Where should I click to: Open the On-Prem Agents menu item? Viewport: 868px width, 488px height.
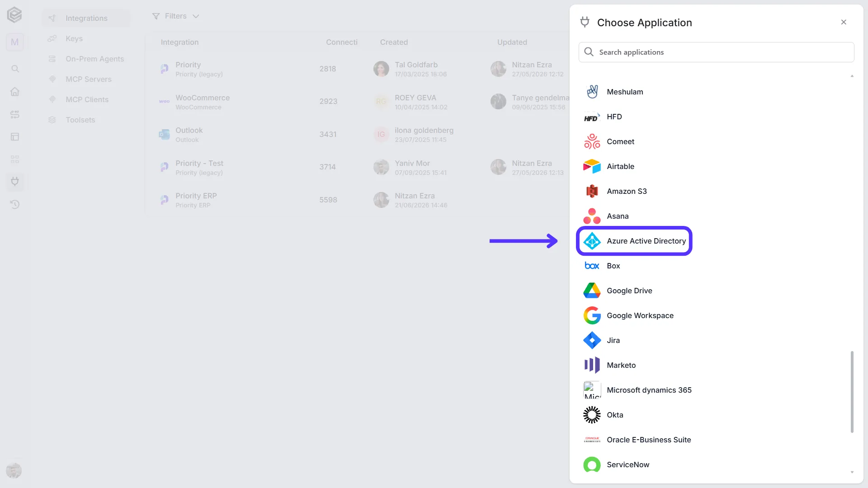(x=86, y=59)
